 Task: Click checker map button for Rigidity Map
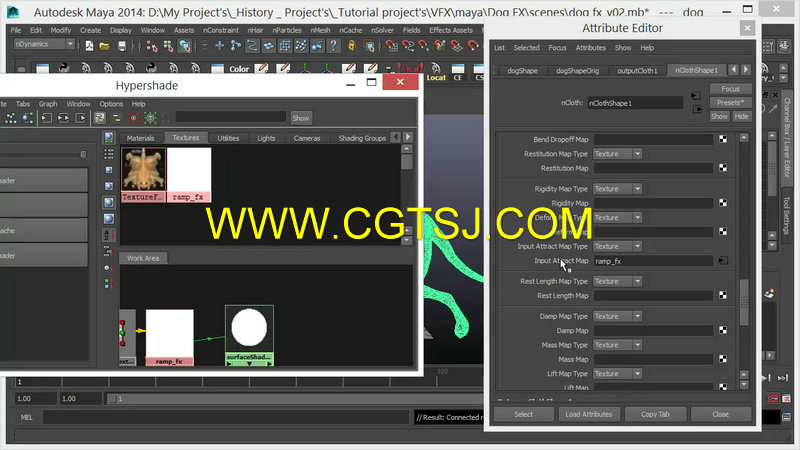pyautogui.click(x=723, y=203)
